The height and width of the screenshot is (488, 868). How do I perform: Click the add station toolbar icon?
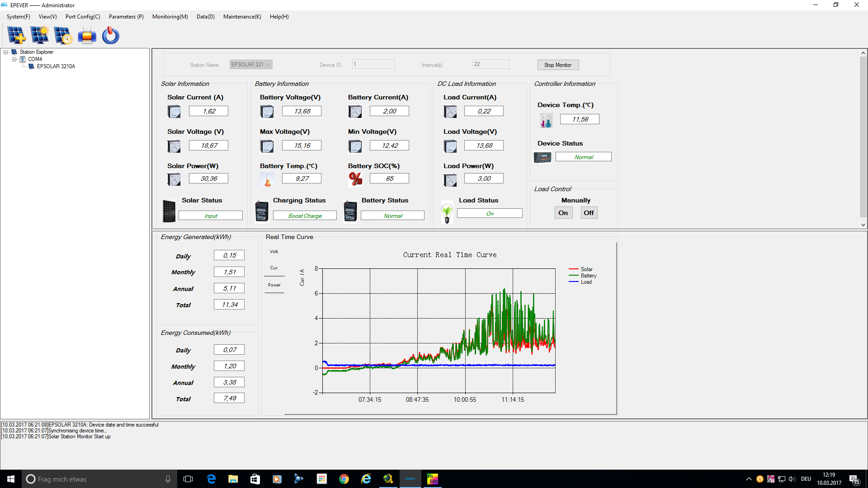[17, 35]
